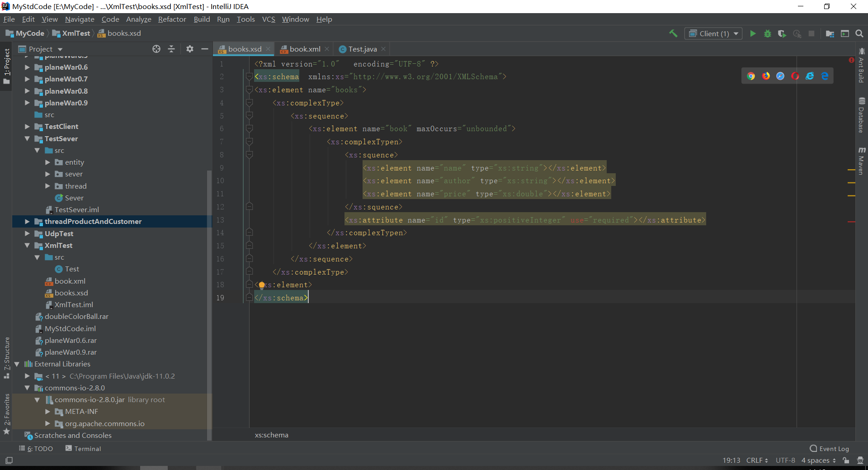Image resolution: width=868 pixels, height=470 pixels.
Task: Open in Firefox browser icon
Action: coord(766,76)
